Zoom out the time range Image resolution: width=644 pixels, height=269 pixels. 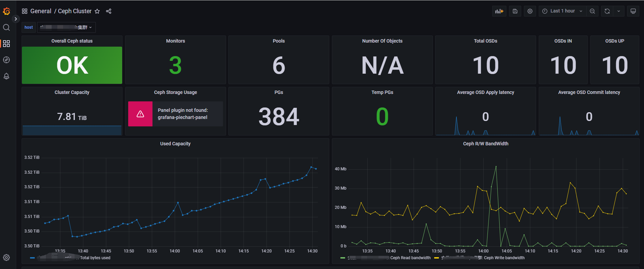592,11
